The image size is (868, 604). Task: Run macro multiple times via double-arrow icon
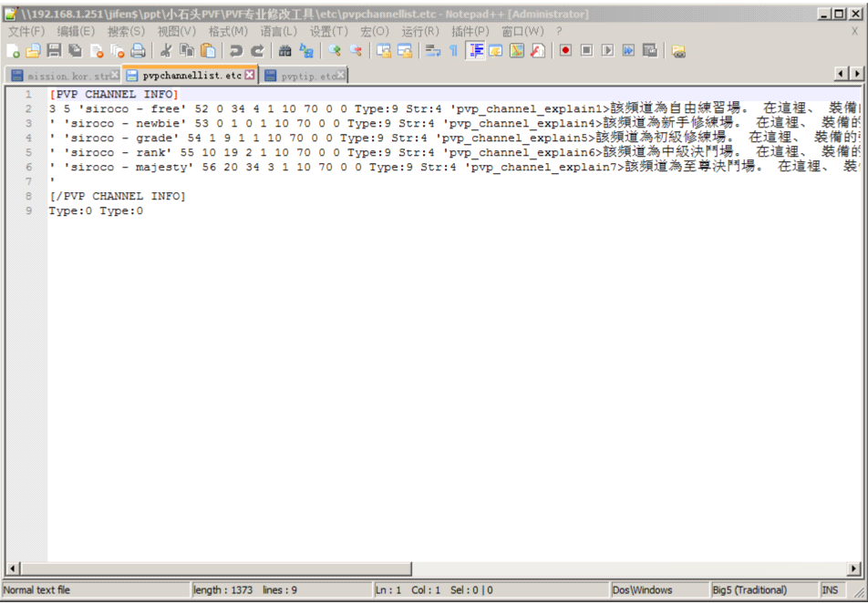(629, 51)
